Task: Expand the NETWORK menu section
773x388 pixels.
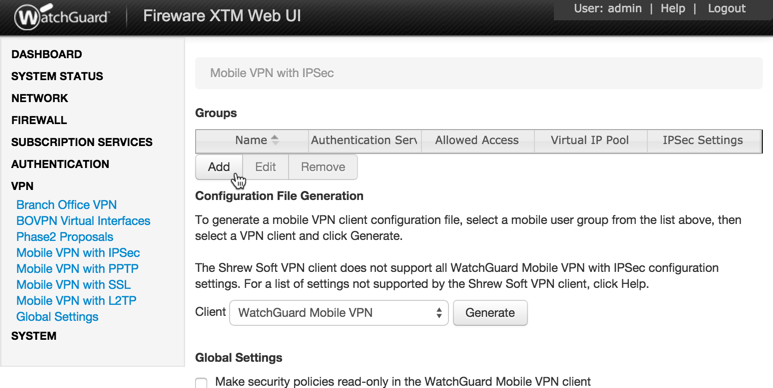Action: tap(39, 98)
